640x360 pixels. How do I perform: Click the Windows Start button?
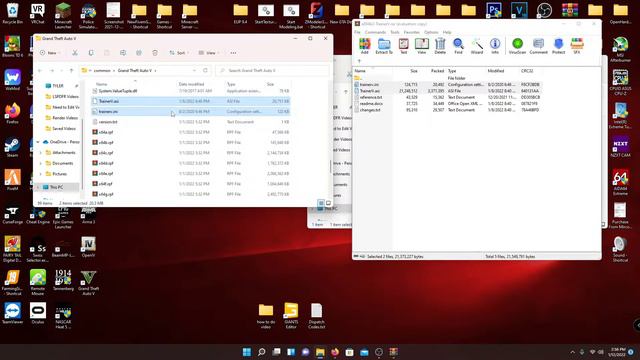coord(247,352)
